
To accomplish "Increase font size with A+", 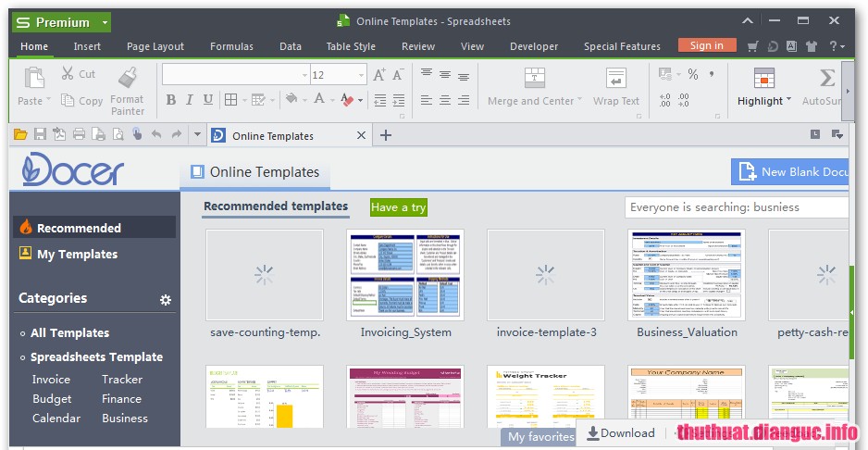I will coord(379,74).
